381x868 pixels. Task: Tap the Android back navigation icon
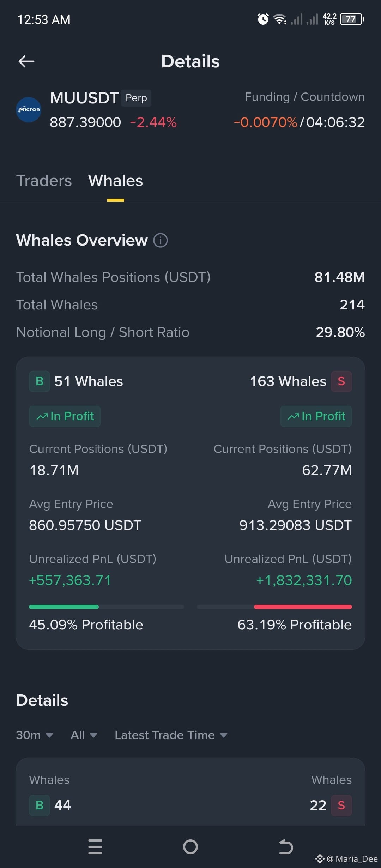tap(286, 847)
